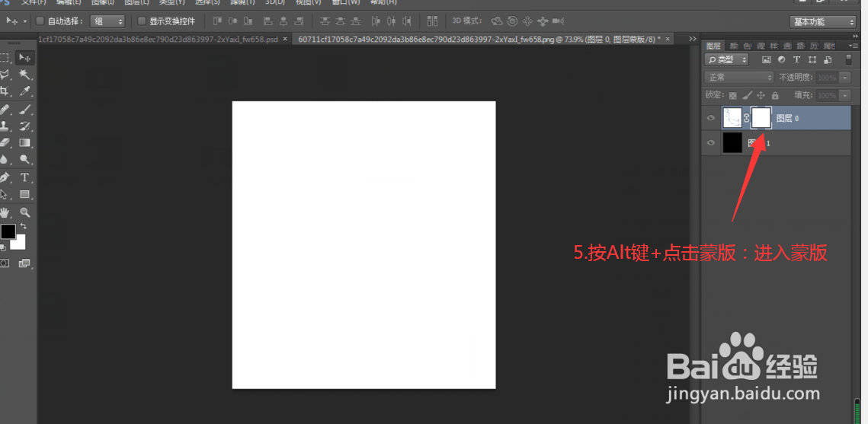Click the 3D camera zoom mode icon
868x424 pixels.
click(559, 21)
